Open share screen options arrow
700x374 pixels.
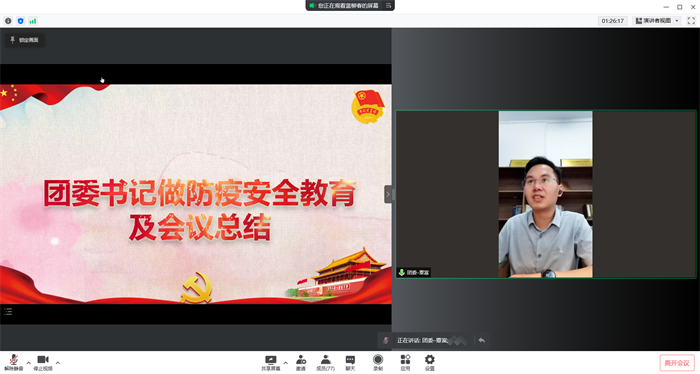[286, 363]
